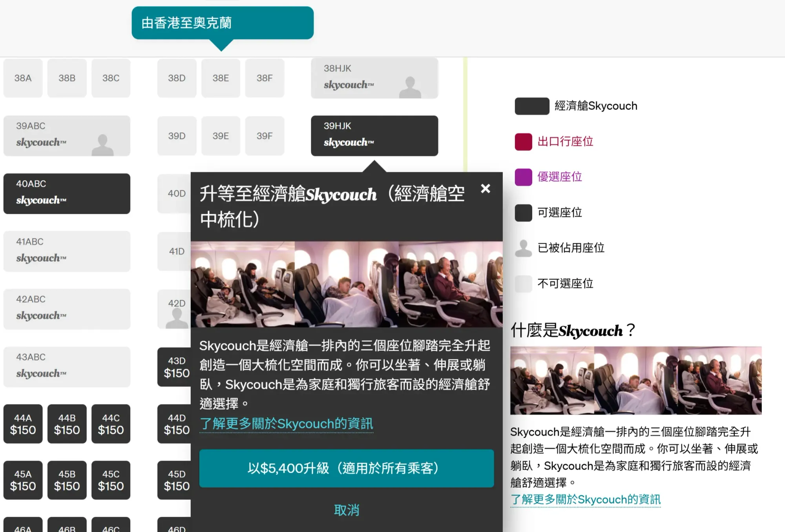
Task: Click the upgrade for $5,400 button
Action: (x=346, y=468)
